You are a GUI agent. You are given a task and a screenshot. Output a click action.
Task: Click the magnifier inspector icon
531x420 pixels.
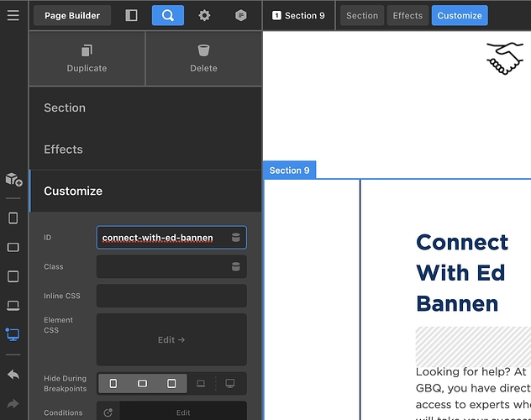[168, 15]
